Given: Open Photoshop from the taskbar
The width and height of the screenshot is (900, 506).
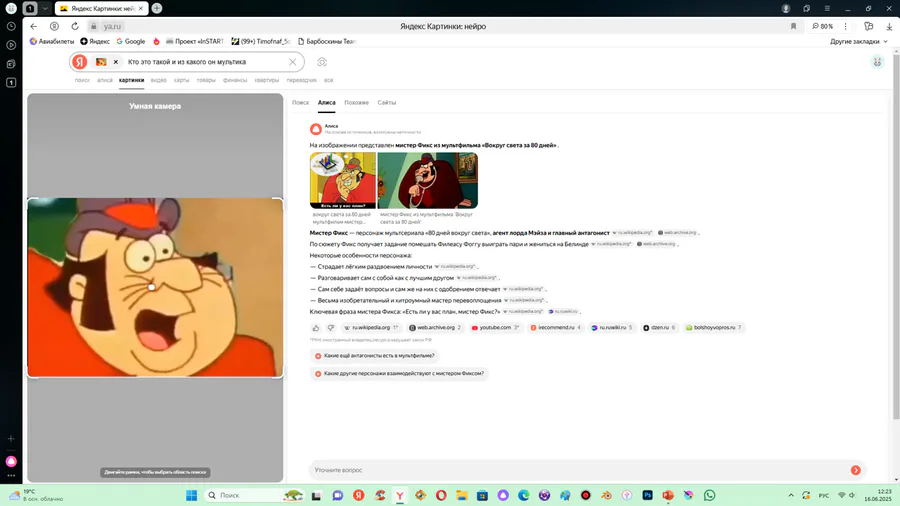Looking at the screenshot, I should click(647, 495).
